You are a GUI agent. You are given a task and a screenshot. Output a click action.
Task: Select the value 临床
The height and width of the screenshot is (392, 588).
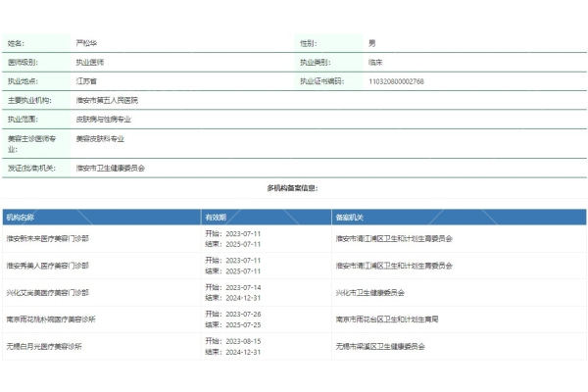pos(375,63)
